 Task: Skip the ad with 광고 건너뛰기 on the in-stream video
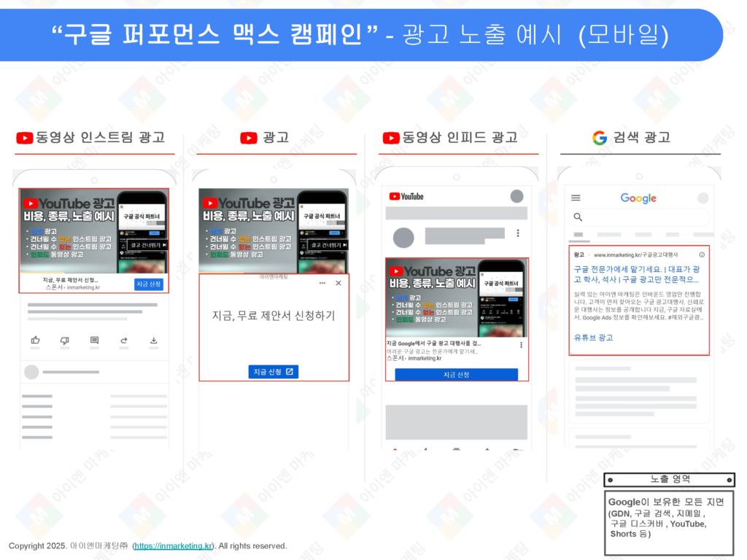148,245
